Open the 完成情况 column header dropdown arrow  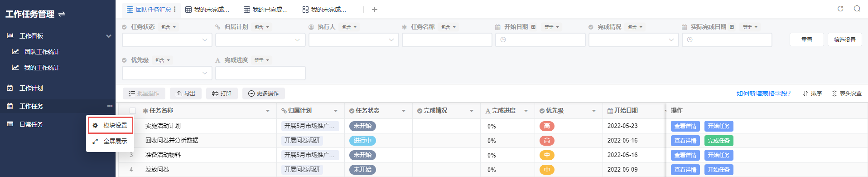coord(472,111)
